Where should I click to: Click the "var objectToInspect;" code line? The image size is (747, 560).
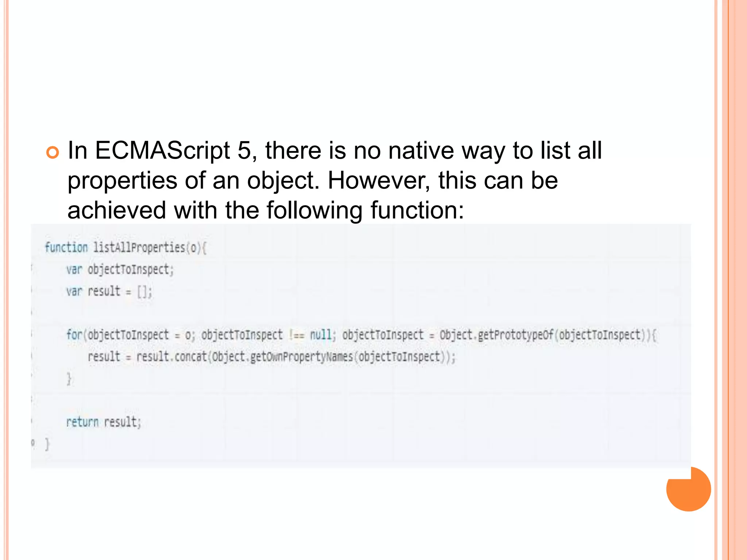pyautogui.click(x=120, y=269)
